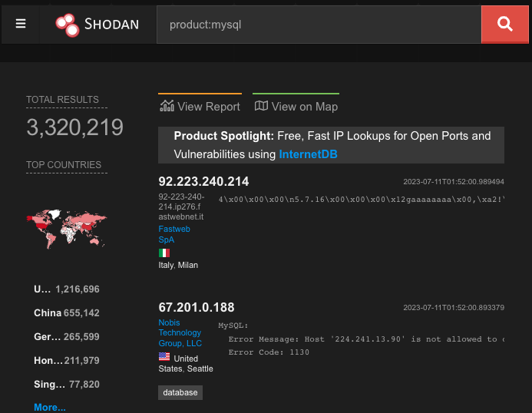The image size is (532, 413).
Task: Click More... under top countries
Action: (x=50, y=407)
